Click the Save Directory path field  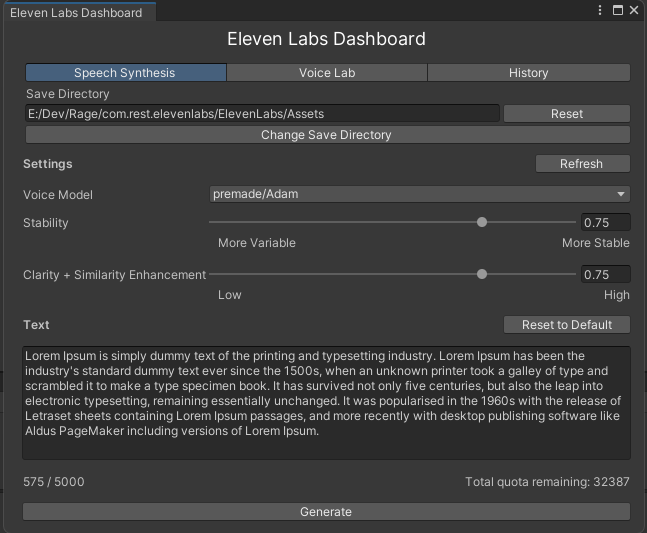[x=261, y=114]
